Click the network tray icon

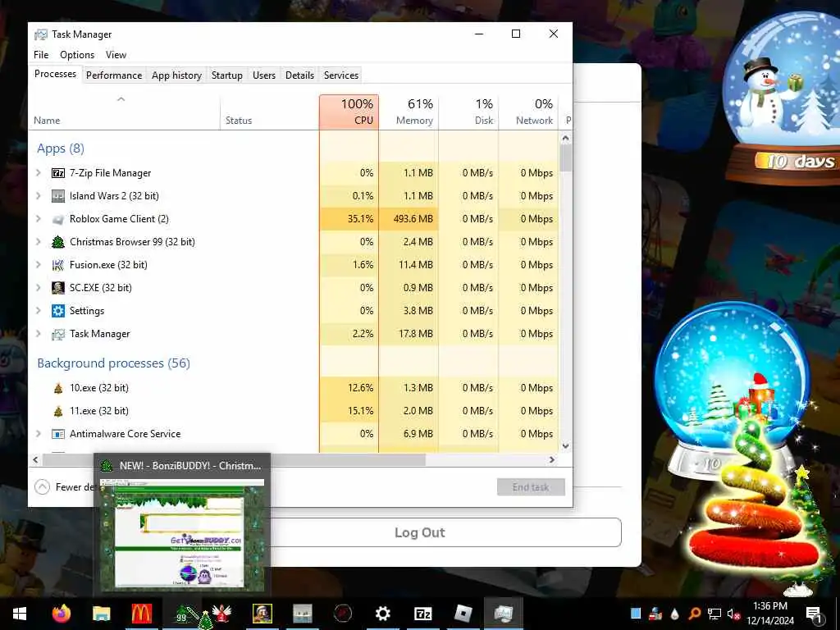pos(714,614)
